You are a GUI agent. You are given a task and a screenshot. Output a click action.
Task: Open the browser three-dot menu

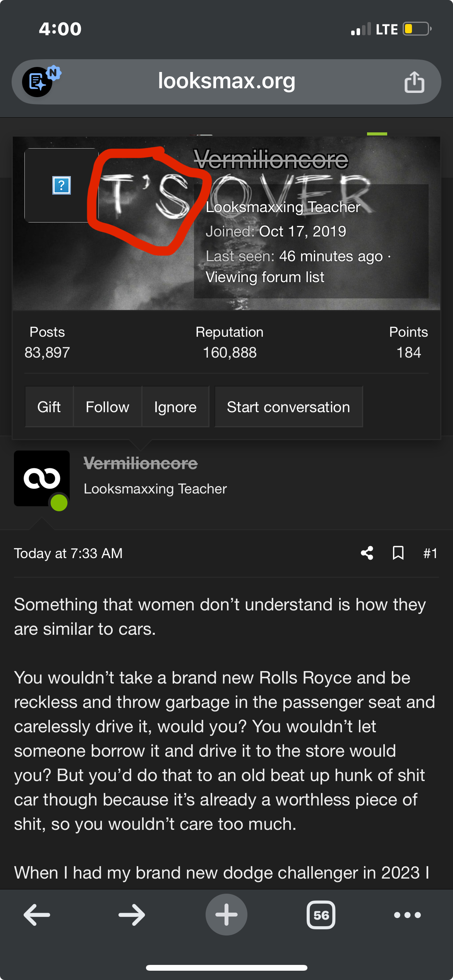tap(407, 915)
